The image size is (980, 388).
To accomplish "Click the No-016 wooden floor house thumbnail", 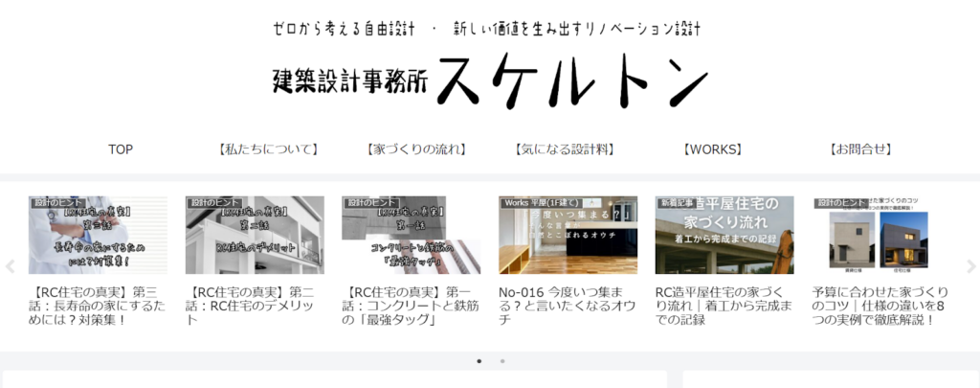I will [568, 236].
